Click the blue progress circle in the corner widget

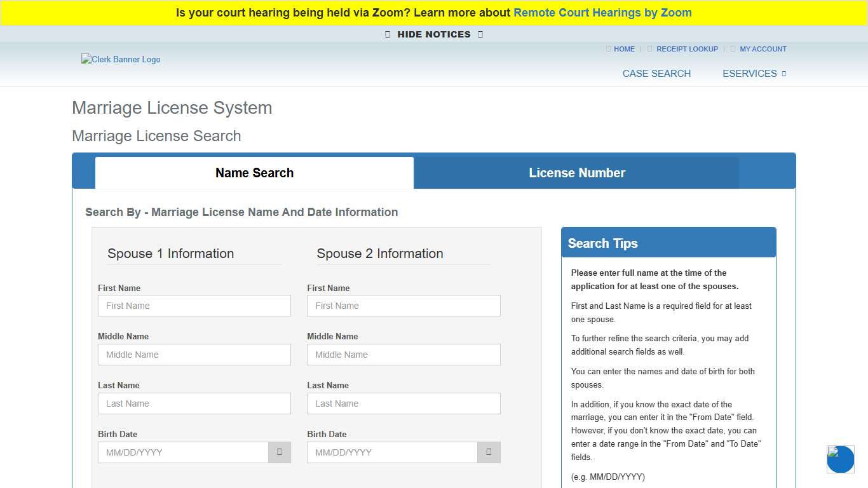tap(840, 459)
